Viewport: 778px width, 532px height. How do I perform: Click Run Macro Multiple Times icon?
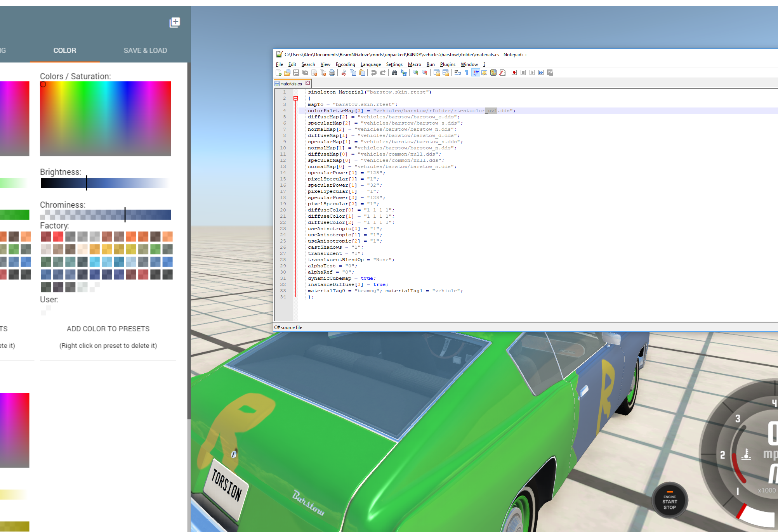[x=541, y=73]
